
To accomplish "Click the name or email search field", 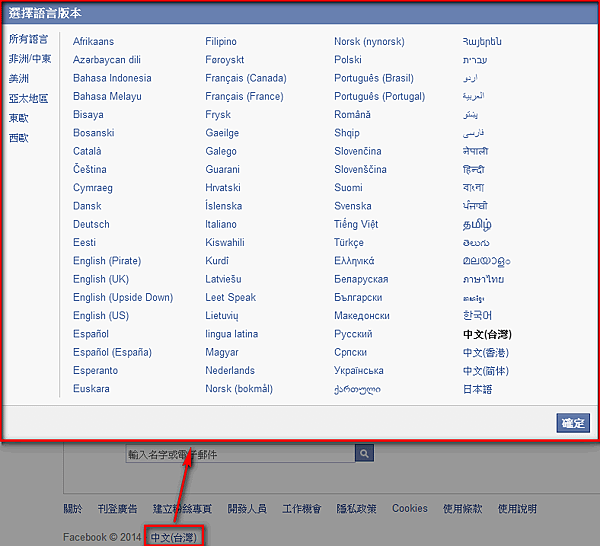I will [240, 454].
